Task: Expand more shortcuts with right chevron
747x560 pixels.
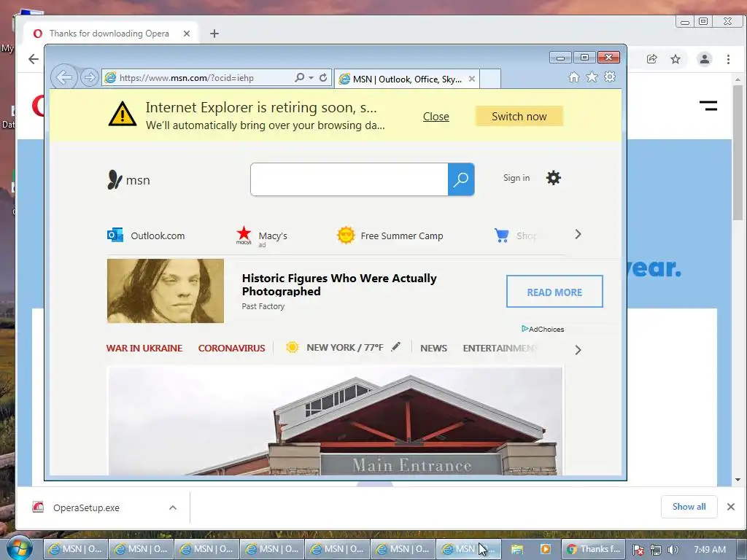Action: click(x=578, y=234)
